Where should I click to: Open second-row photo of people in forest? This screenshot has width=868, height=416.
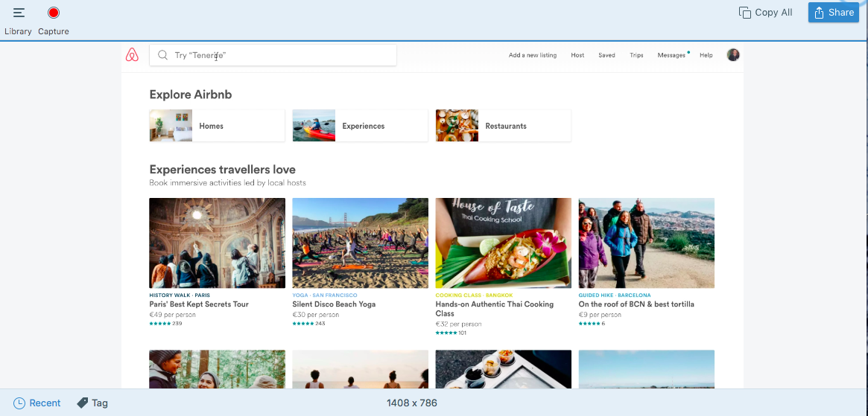pyautogui.click(x=217, y=369)
